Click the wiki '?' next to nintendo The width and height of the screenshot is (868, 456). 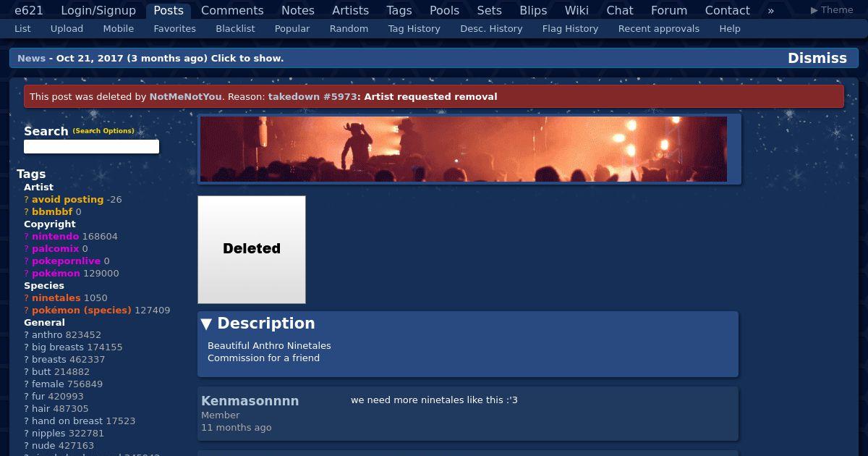point(26,237)
